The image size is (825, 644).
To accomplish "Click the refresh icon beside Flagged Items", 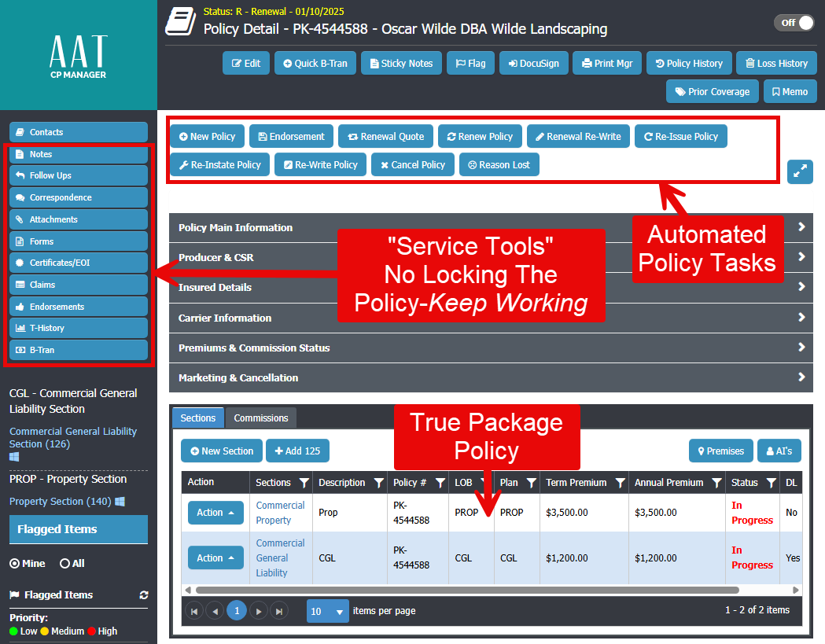I will [143, 595].
